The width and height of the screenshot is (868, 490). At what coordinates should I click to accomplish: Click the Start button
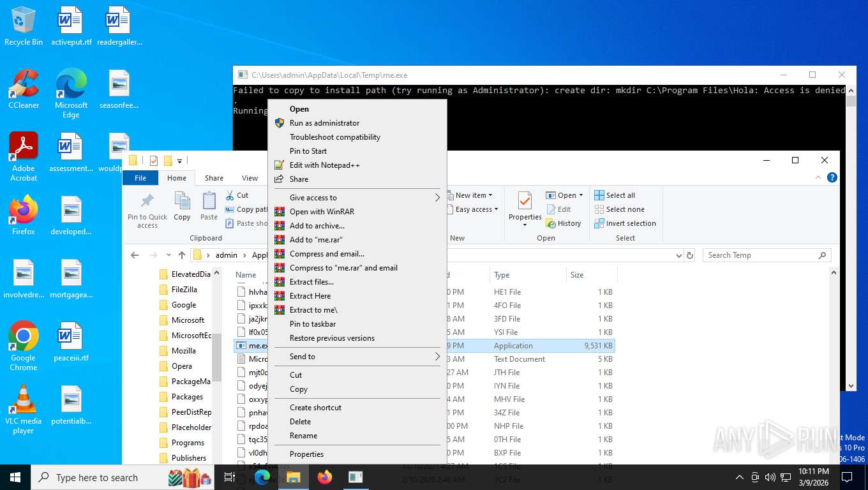[15, 477]
